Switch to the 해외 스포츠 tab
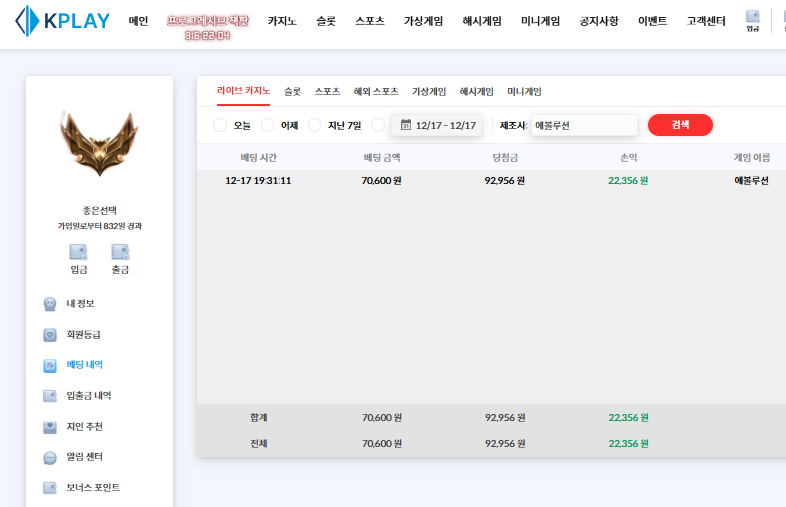The height and width of the screenshot is (507, 786). point(376,91)
